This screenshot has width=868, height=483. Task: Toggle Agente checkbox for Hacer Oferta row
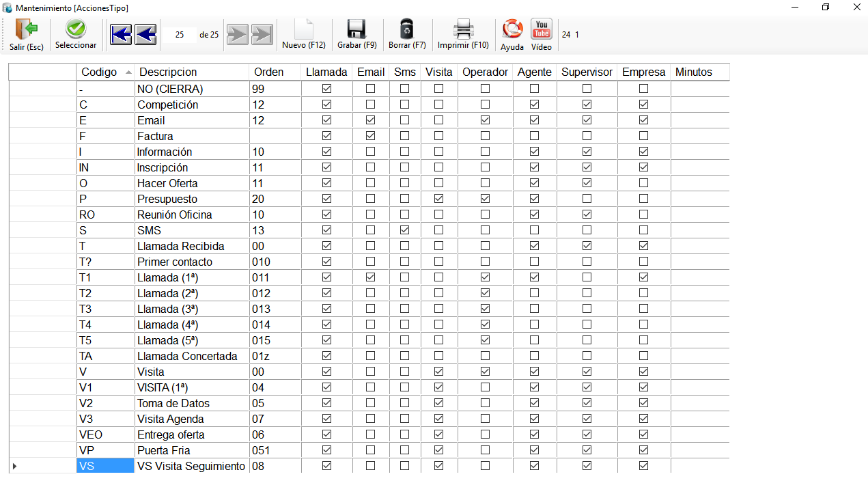(x=534, y=183)
